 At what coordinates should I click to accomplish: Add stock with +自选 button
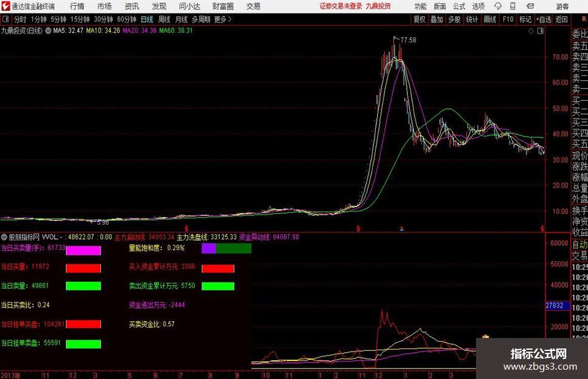[x=544, y=19]
